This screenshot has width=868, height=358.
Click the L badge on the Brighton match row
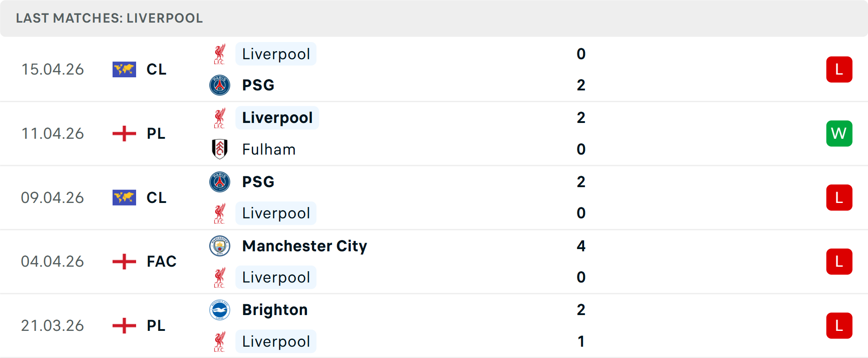[839, 325]
